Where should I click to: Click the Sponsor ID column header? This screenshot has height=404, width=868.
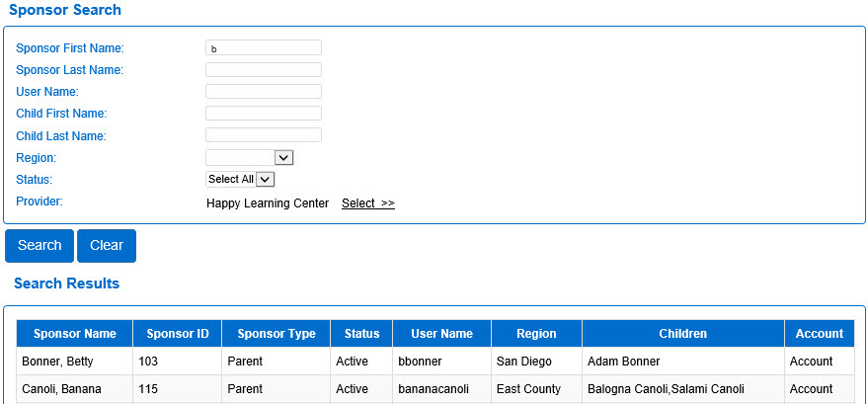(x=178, y=334)
